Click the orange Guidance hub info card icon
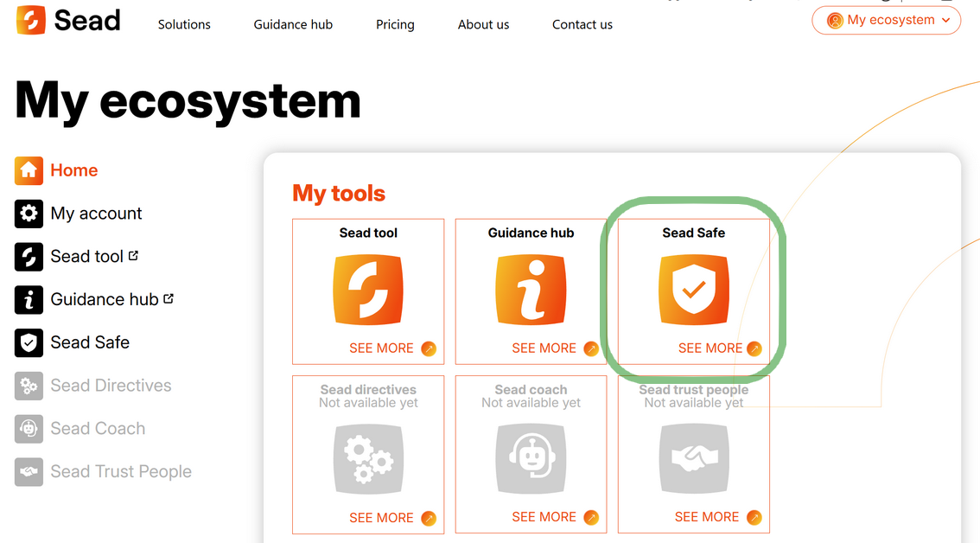The width and height of the screenshot is (980, 543). coord(531,290)
